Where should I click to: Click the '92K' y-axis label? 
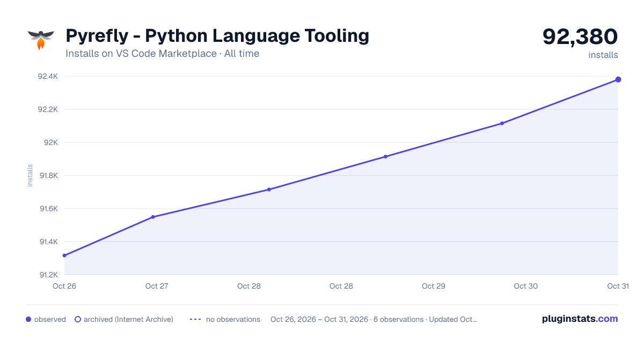tap(51, 142)
